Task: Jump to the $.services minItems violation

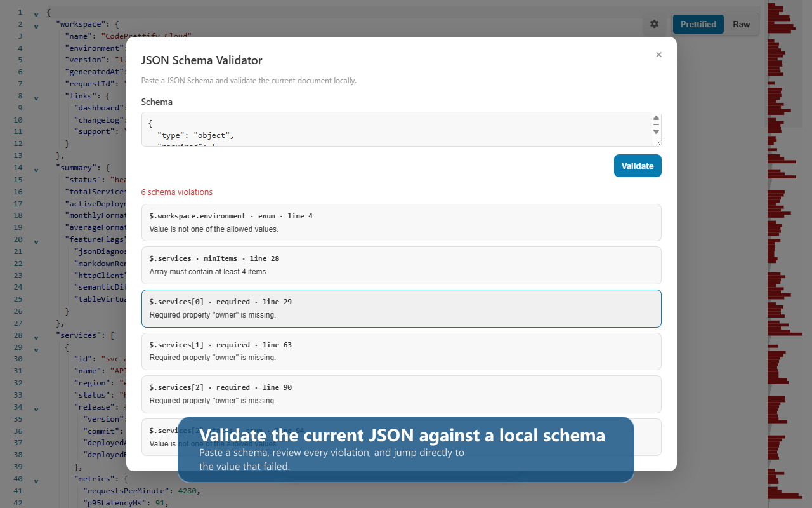Action: coord(401,265)
